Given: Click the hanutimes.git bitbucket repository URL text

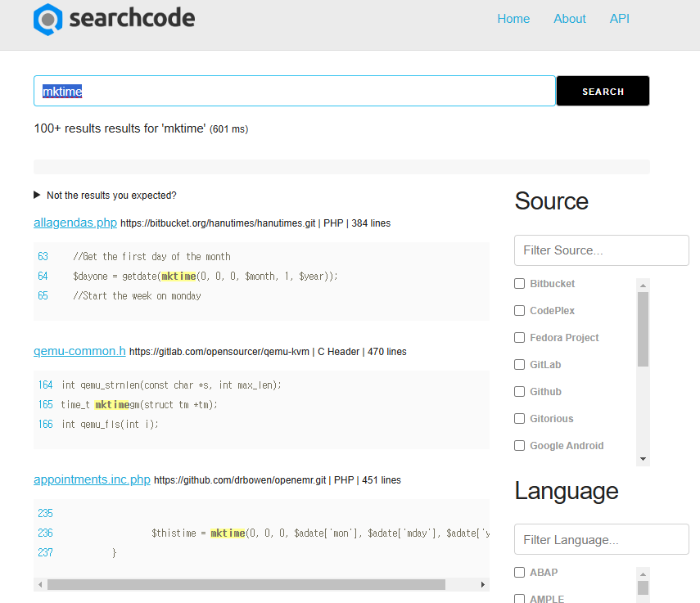Looking at the screenshot, I should (x=218, y=223).
